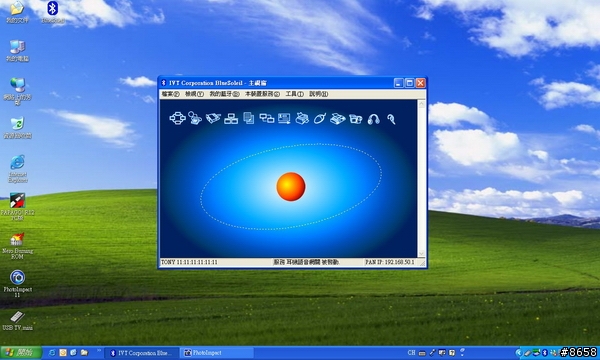600x360 pixels.
Task: Click the Serial Port service icon
Action: click(x=213, y=118)
